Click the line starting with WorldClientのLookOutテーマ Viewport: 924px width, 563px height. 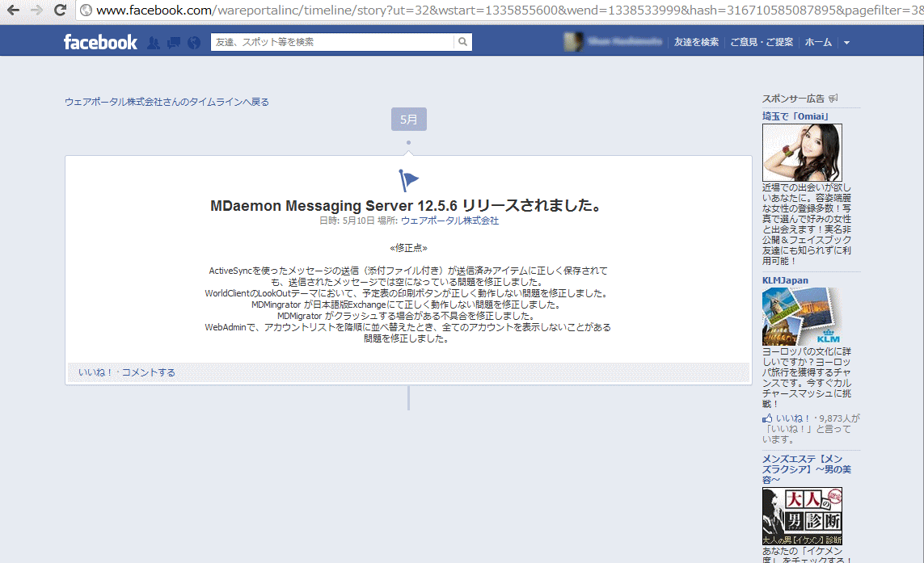(x=406, y=293)
